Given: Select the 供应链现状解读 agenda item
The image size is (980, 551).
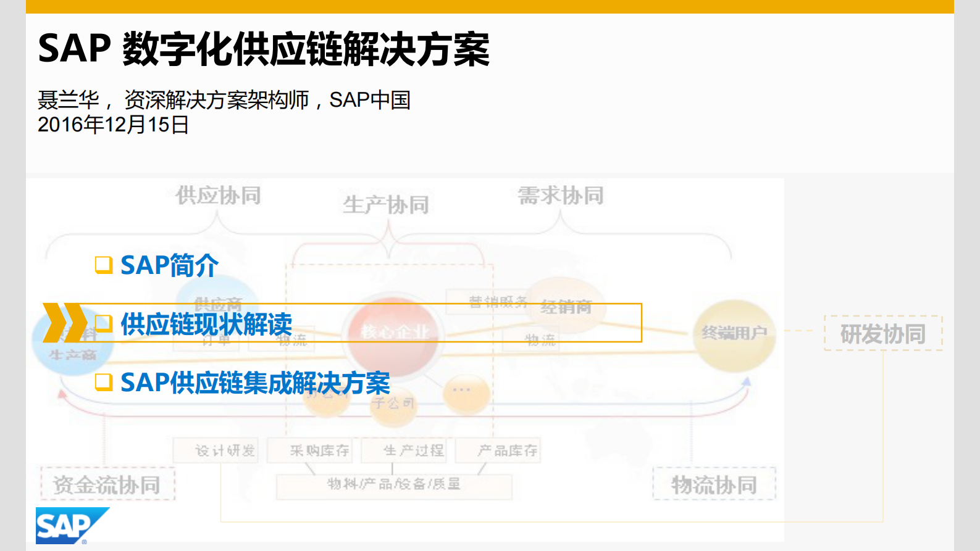Looking at the screenshot, I should (206, 324).
